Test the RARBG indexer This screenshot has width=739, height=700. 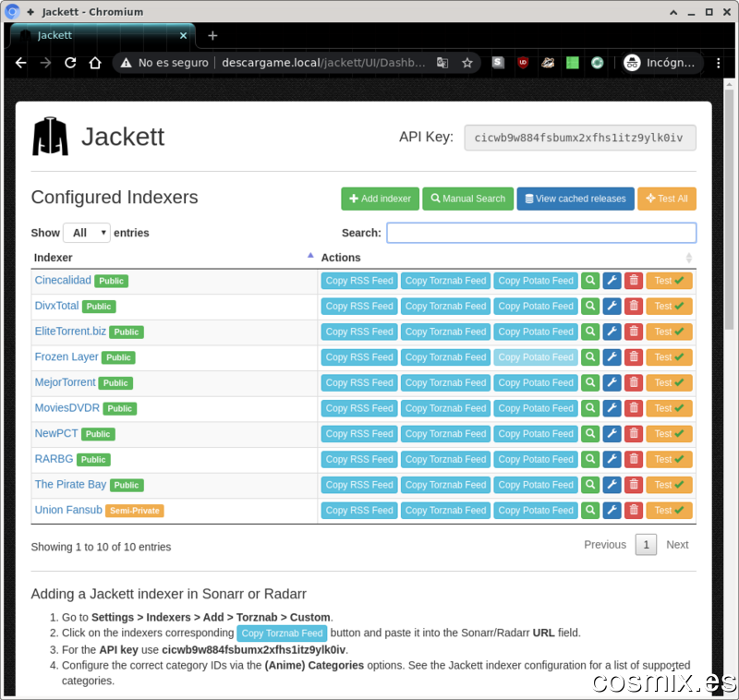(x=669, y=459)
